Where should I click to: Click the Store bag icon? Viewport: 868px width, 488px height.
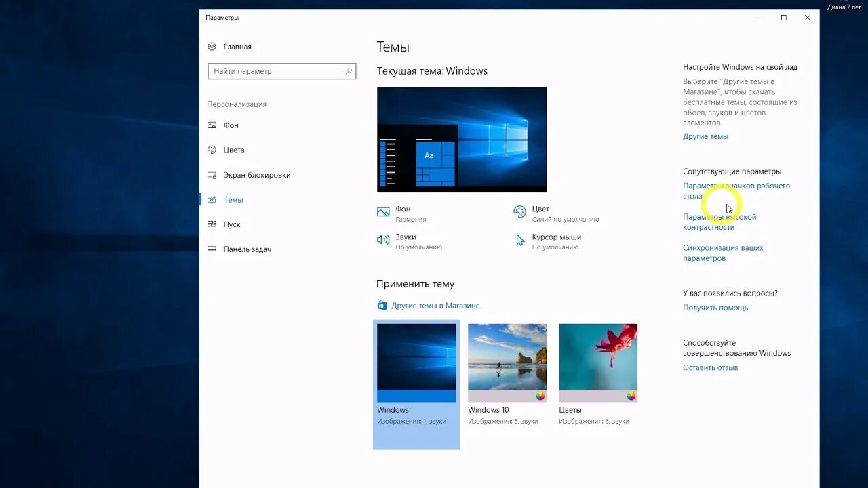382,306
